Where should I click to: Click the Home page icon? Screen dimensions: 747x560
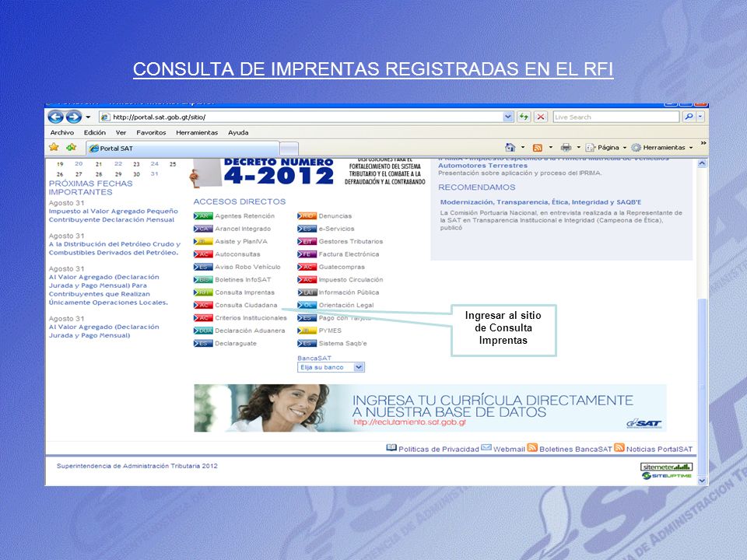(x=510, y=148)
